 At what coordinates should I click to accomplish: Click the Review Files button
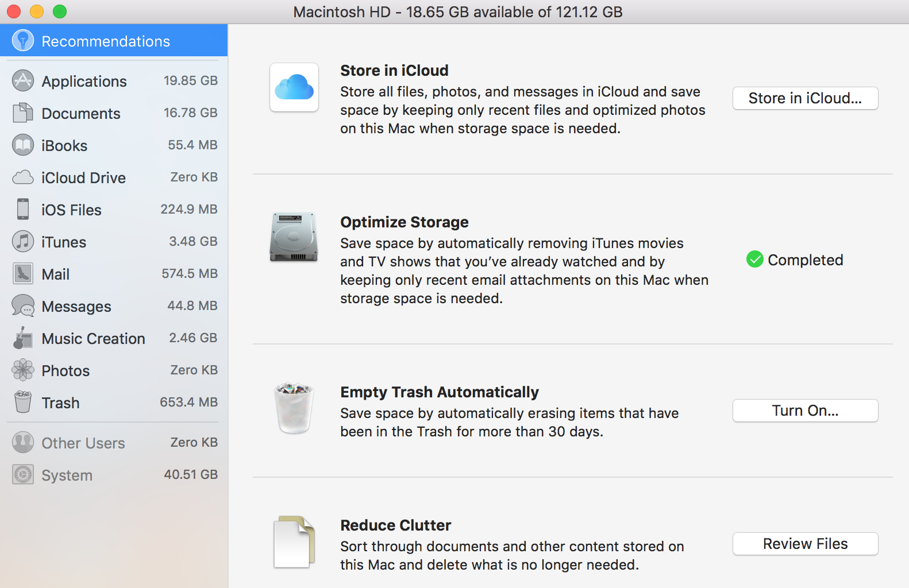tap(805, 544)
